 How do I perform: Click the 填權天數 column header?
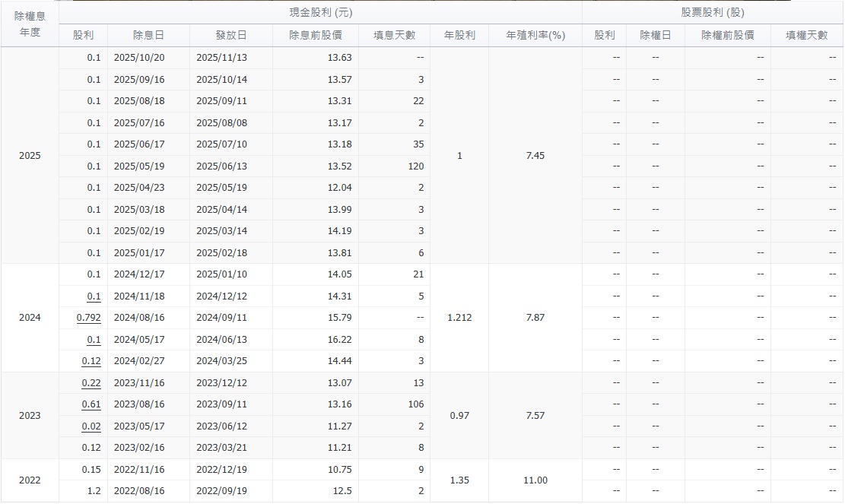click(807, 35)
